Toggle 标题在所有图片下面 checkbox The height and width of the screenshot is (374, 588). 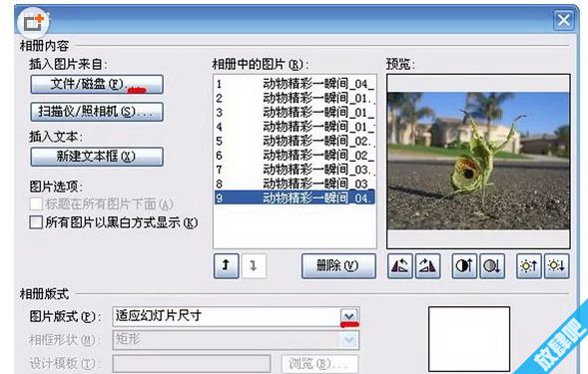click(36, 204)
